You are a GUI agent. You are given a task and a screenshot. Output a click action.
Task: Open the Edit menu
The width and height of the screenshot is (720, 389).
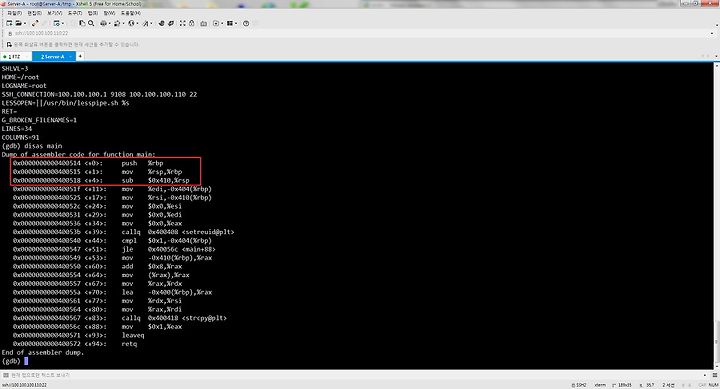tap(34, 13)
